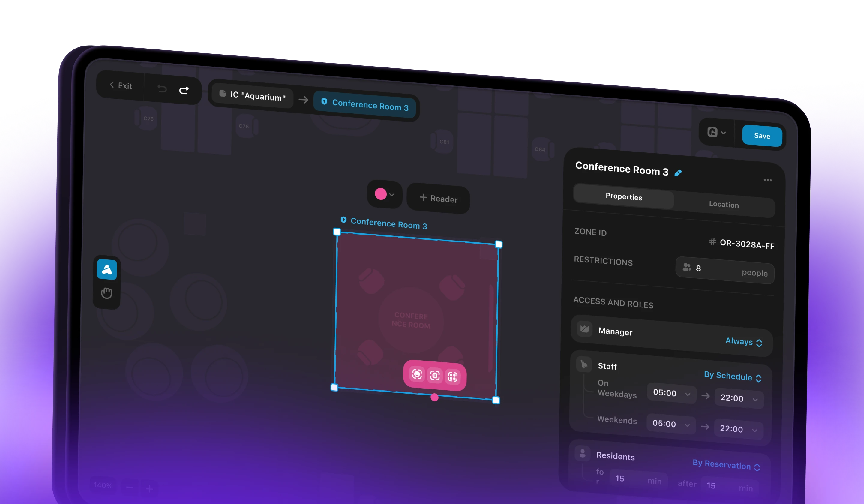Click the grid-scan icon on the pink toolbar
The height and width of the screenshot is (504, 864).
click(453, 377)
